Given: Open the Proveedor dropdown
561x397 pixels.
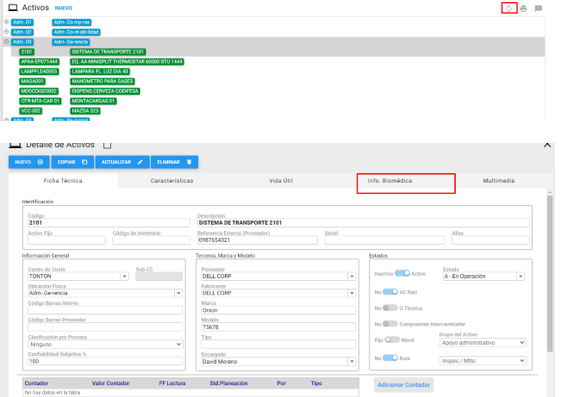Looking at the screenshot, I should (352, 276).
